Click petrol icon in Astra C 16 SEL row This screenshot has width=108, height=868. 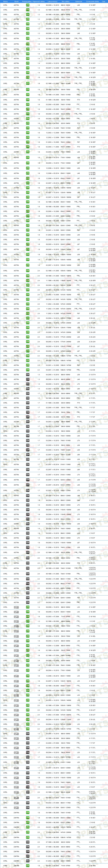coord(28,83)
